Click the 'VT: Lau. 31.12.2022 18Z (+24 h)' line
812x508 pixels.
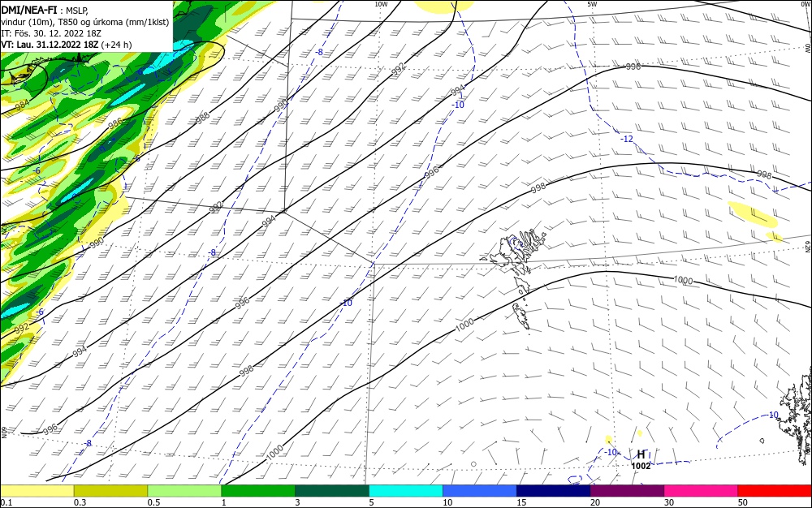coord(67,45)
